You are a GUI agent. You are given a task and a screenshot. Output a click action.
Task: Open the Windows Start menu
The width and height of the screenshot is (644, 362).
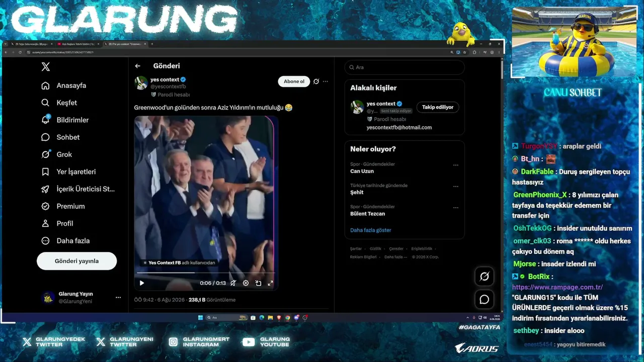[x=201, y=318]
